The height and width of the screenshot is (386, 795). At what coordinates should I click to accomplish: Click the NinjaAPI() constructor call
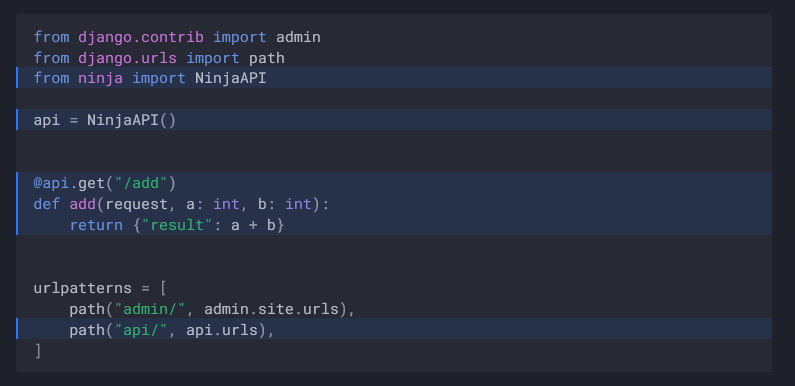131,121
